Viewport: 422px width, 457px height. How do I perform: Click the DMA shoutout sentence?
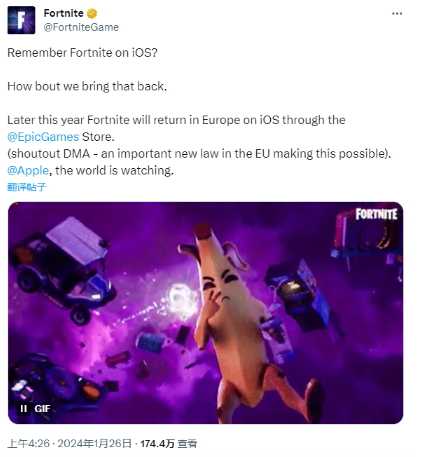(199, 154)
